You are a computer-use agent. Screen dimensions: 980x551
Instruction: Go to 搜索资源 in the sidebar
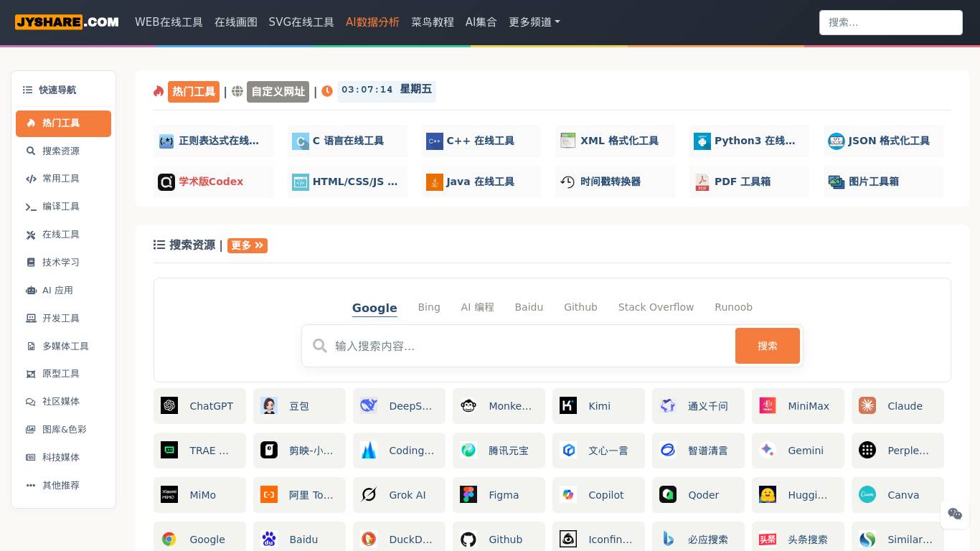tap(63, 151)
